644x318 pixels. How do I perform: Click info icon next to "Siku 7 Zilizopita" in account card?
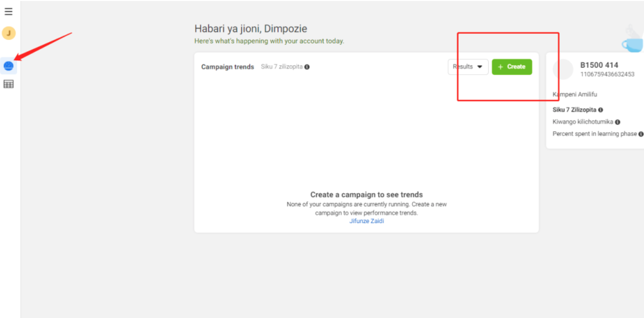point(600,110)
